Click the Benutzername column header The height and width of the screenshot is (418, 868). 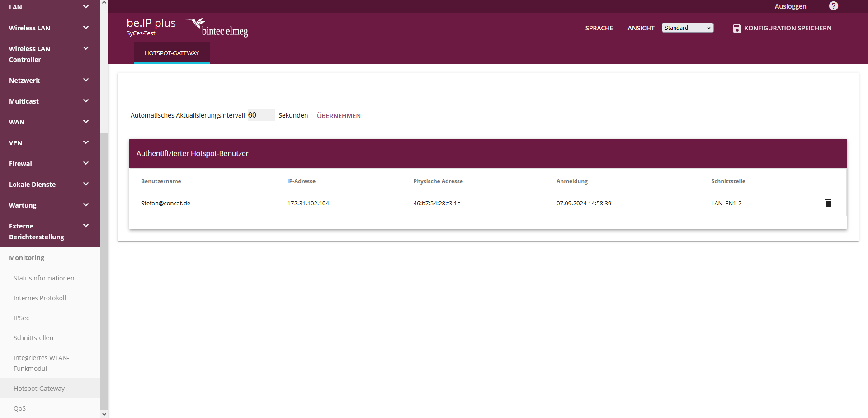(161, 181)
